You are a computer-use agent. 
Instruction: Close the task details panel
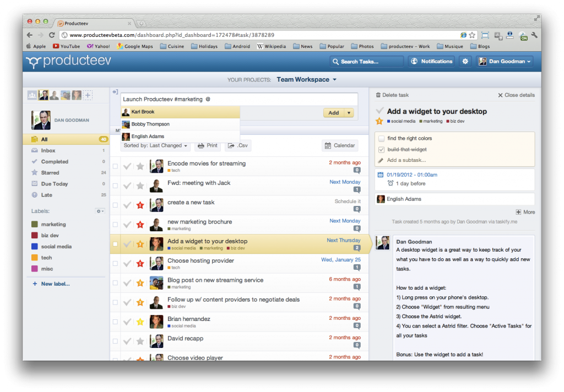[516, 95]
